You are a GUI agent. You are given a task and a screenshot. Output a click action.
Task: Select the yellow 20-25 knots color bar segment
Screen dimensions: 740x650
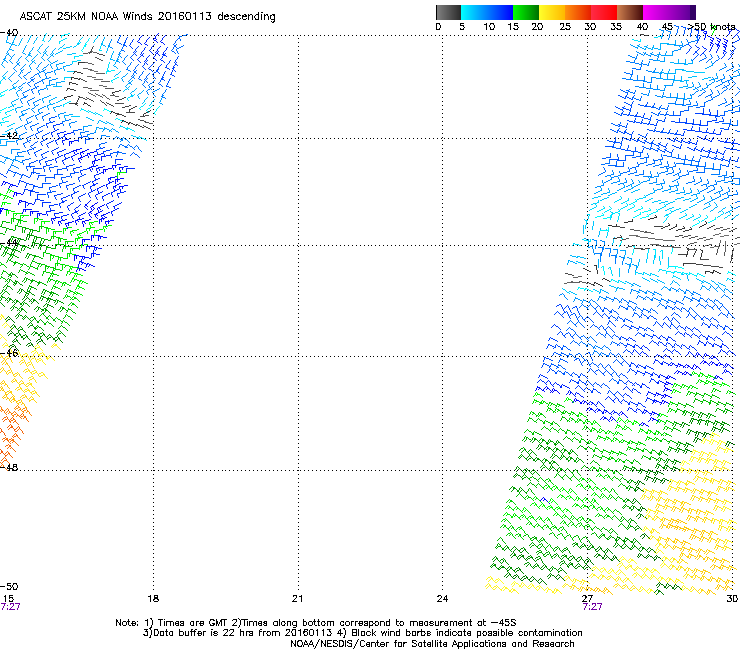552,12
